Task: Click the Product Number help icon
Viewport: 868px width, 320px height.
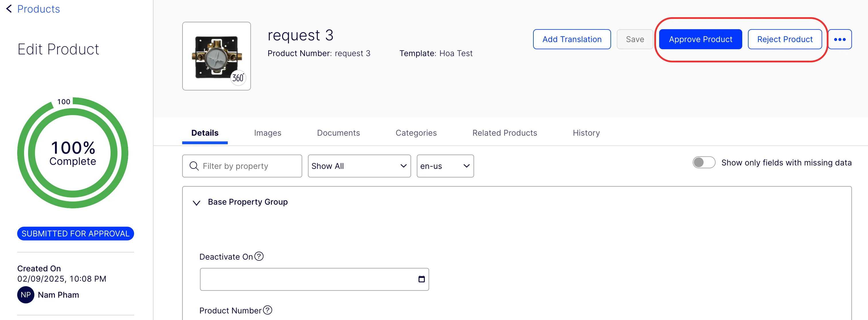Action: click(268, 310)
